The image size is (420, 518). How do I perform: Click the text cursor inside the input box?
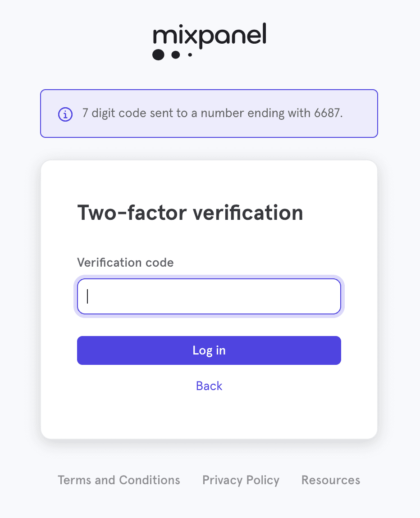87,296
